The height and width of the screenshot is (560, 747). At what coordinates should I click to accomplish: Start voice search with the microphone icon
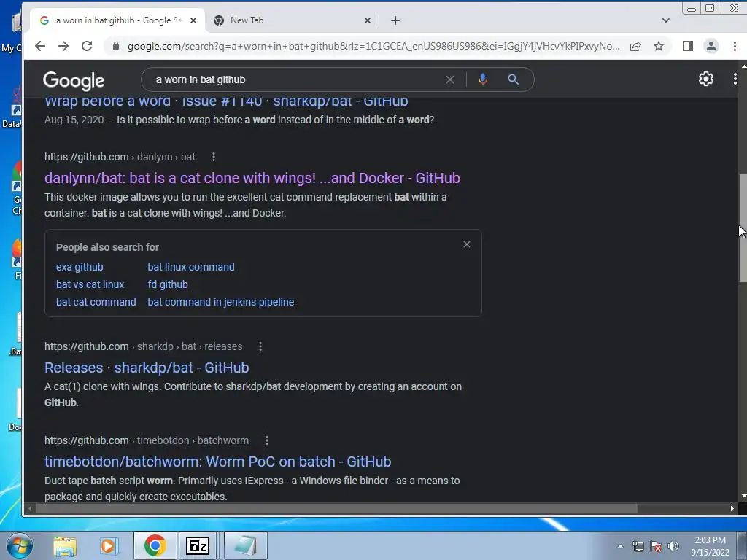483,79
